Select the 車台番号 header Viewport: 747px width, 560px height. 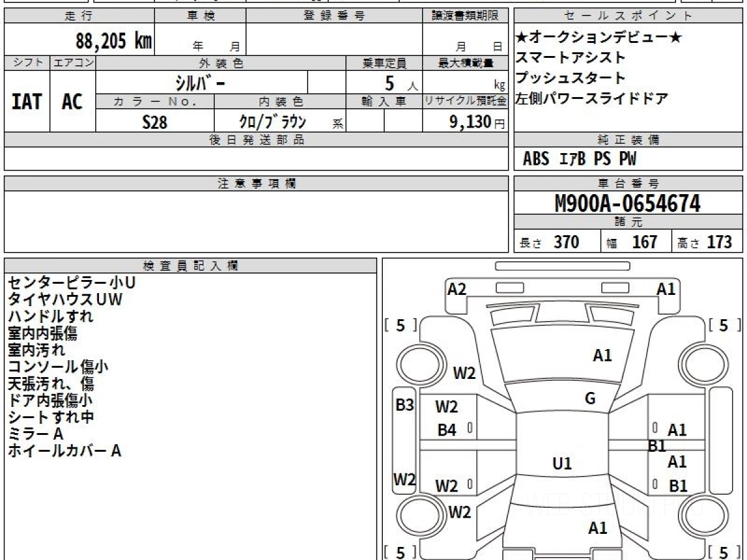coord(628,184)
